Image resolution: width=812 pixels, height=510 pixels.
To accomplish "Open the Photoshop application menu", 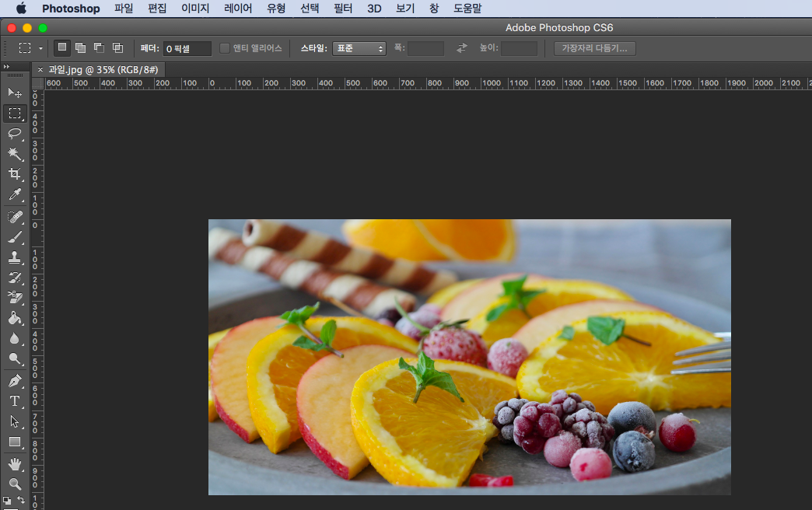I will pyautogui.click(x=71, y=9).
